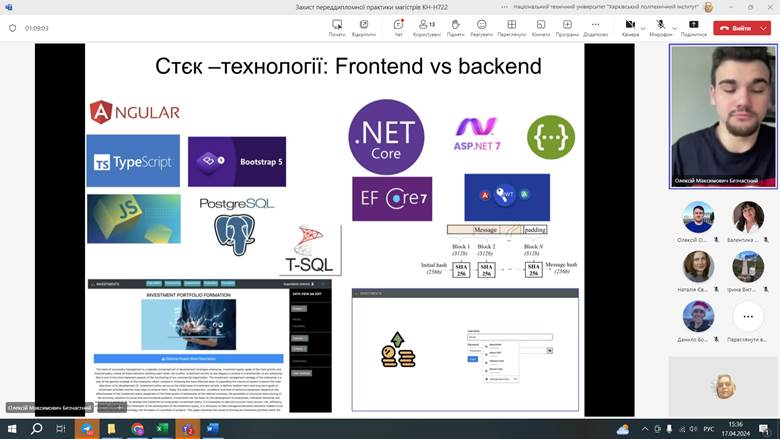
Task: Leave the meeting with Вийти
Action: pyautogui.click(x=735, y=28)
